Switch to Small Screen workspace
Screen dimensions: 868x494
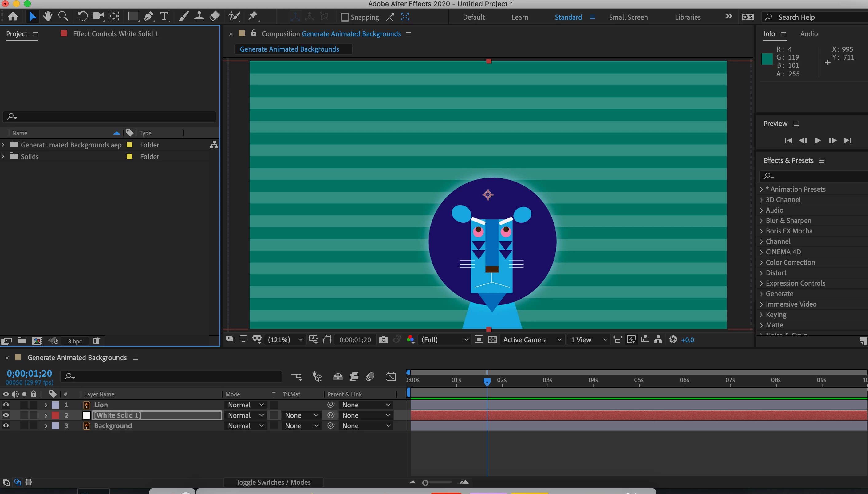click(628, 17)
